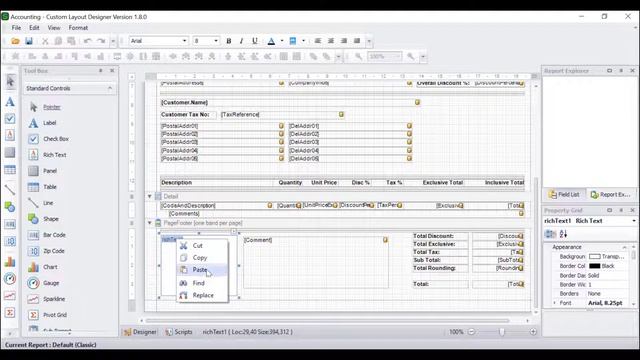Select the Panel control in Tool Box
The width and height of the screenshot is (640, 360).
50,171
